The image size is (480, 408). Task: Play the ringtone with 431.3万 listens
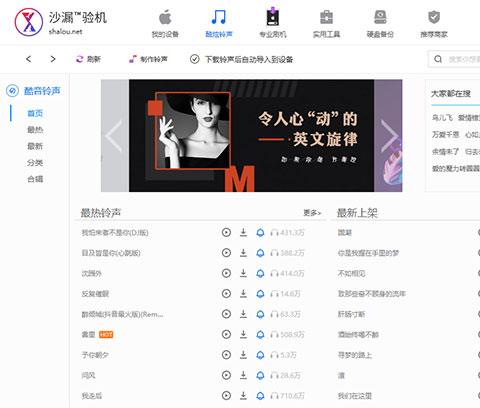[226, 232]
